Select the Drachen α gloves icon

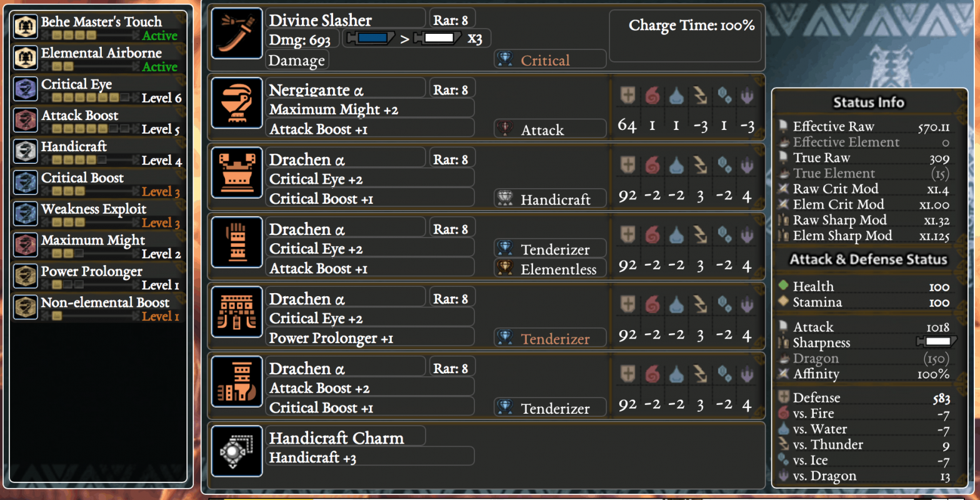(237, 242)
